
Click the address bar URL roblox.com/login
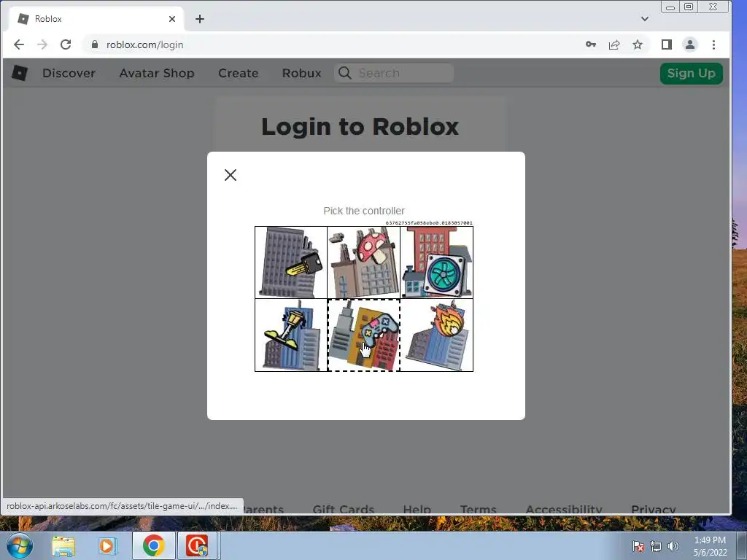click(145, 44)
